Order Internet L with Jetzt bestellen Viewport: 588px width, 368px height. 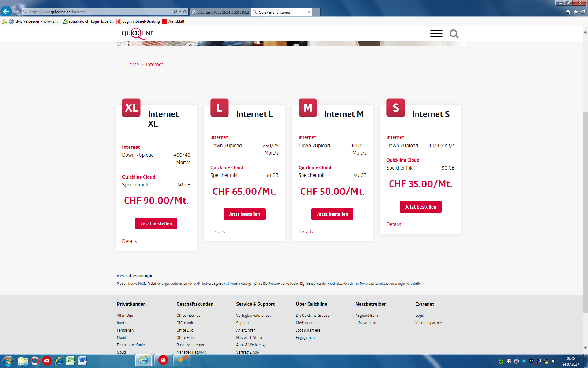[x=244, y=214]
